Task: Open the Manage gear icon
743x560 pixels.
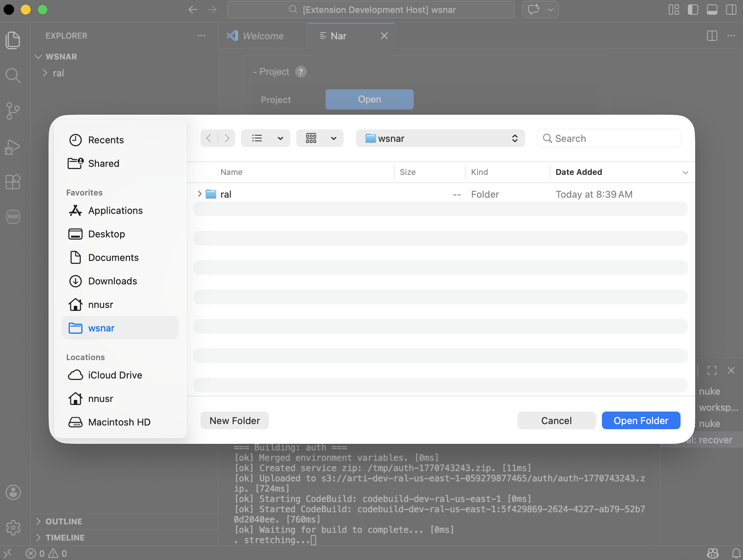Action: point(13,527)
